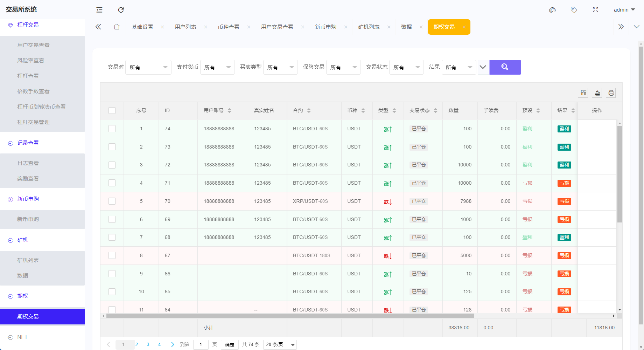Close the 新币申购 tab
The height and width of the screenshot is (350, 644).
[x=346, y=27]
